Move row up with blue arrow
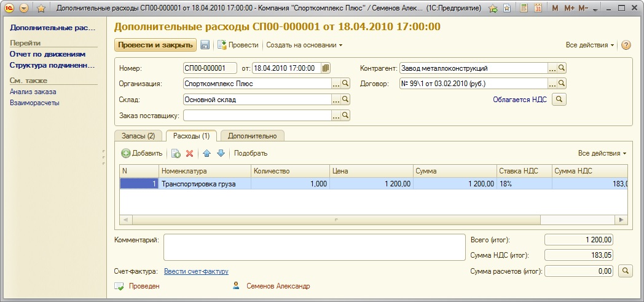644x302 pixels. point(207,153)
